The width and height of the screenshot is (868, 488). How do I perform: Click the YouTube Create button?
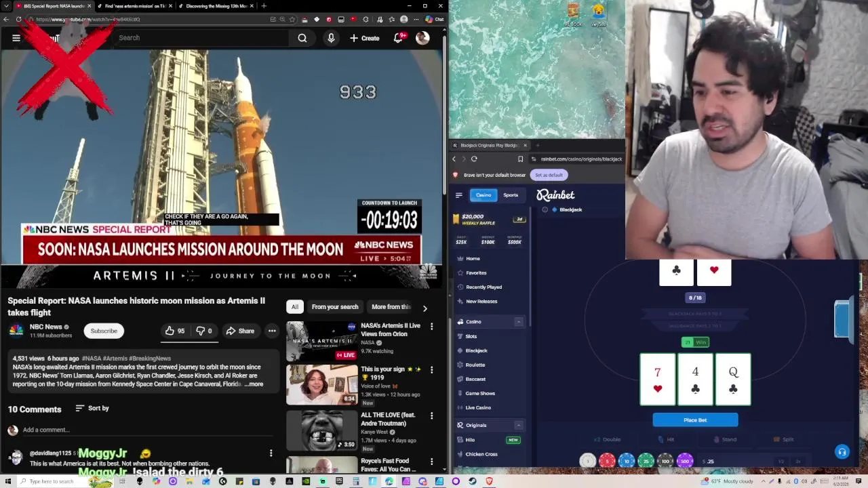pos(365,38)
